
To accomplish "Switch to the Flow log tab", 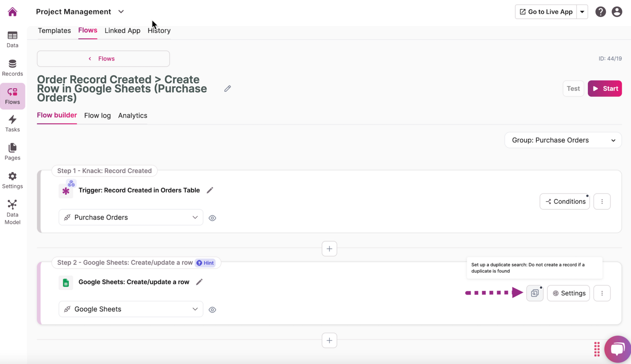I will (x=97, y=115).
